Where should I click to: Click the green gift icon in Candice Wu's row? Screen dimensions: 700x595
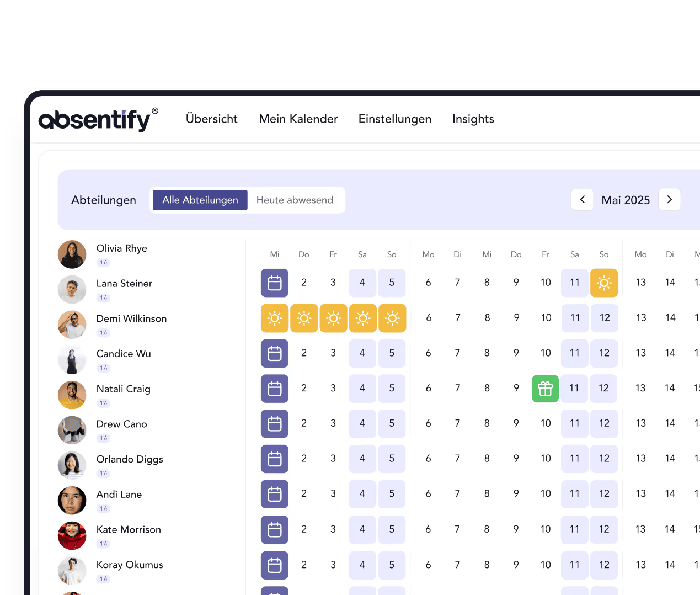click(x=545, y=389)
